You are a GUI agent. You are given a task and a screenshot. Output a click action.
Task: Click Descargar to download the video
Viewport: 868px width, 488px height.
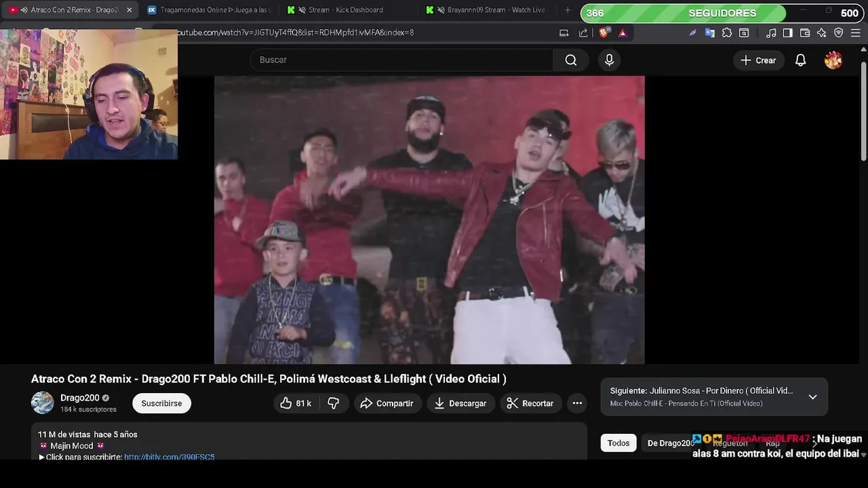pos(460,403)
